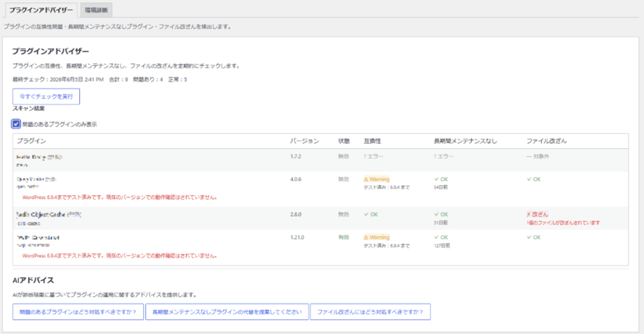Click version 2.8.0 cell
The width and height of the screenshot is (644, 334).
(296, 214)
